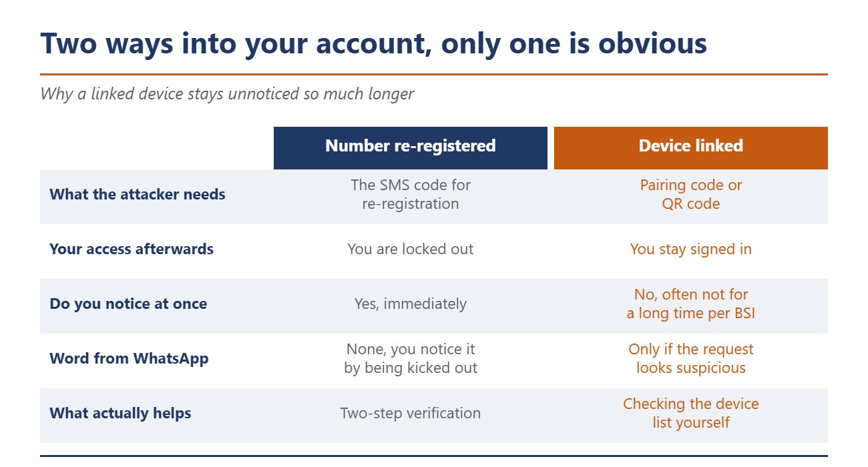This screenshot has width=868, height=467.
Task: Click the "Number re-registered" column header
Action: 411,147
